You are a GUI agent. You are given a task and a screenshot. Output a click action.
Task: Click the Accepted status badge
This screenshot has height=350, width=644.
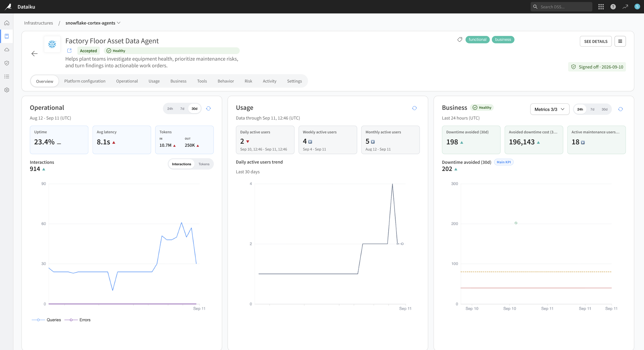pyautogui.click(x=89, y=51)
